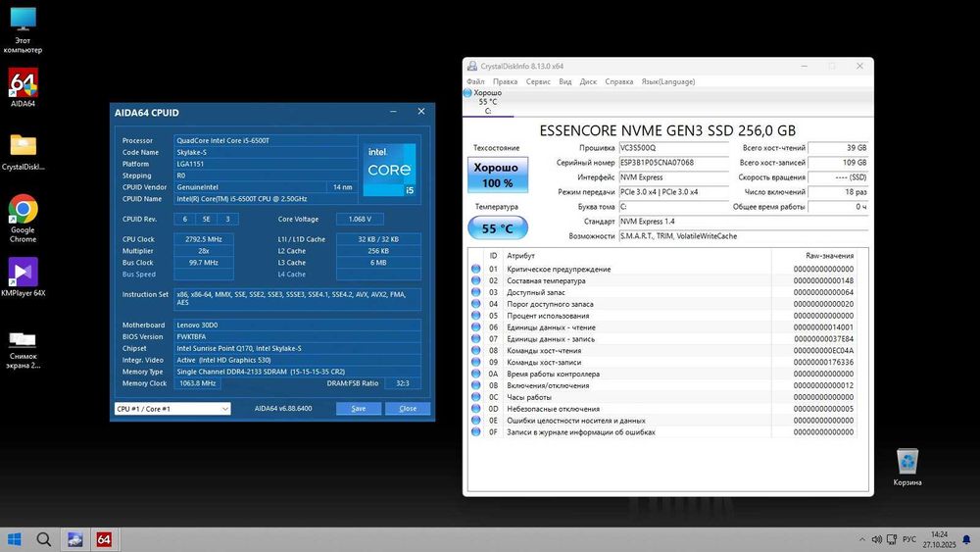Image resolution: width=980 pixels, height=552 pixels.
Task: Open the Язык(Language) menu
Action: 668,82
